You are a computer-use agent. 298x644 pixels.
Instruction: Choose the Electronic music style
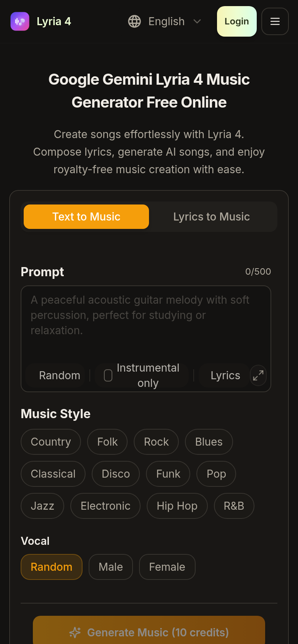105,506
